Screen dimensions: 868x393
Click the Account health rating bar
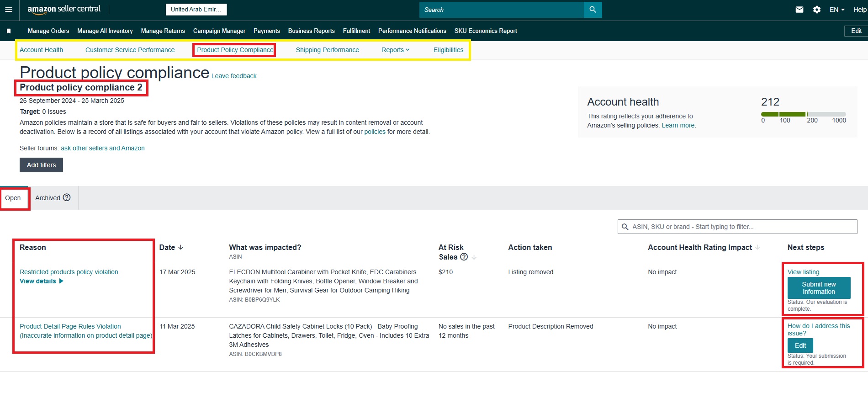(804, 114)
